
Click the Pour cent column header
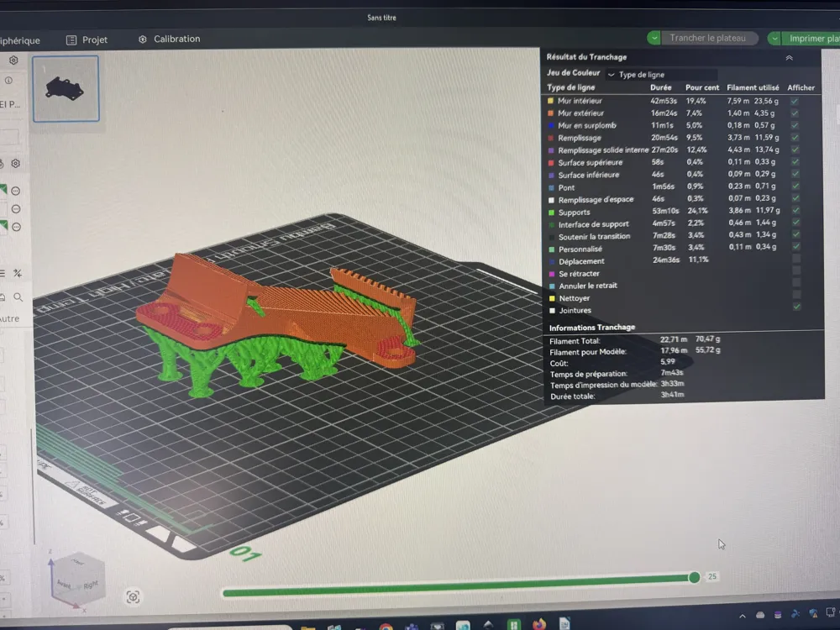(x=702, y=87)
